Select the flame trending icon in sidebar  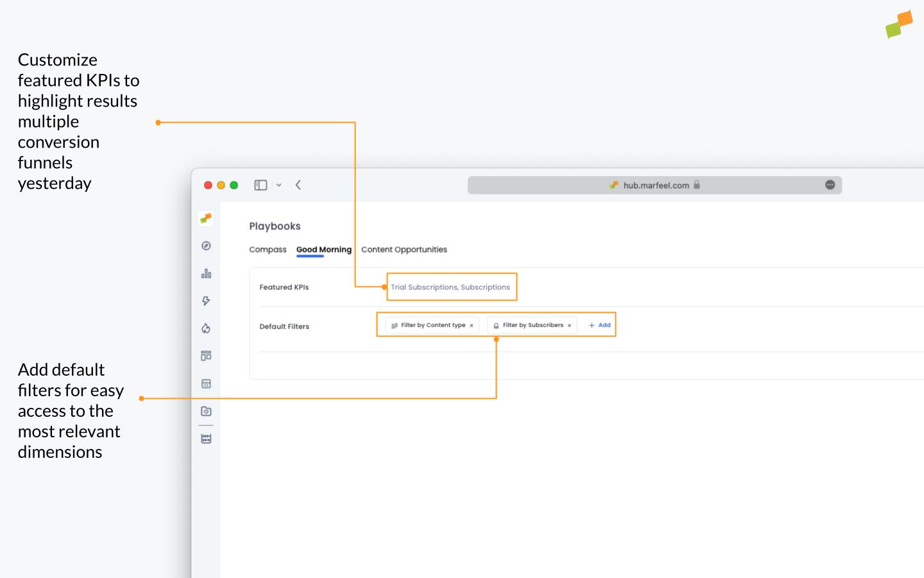205,328
